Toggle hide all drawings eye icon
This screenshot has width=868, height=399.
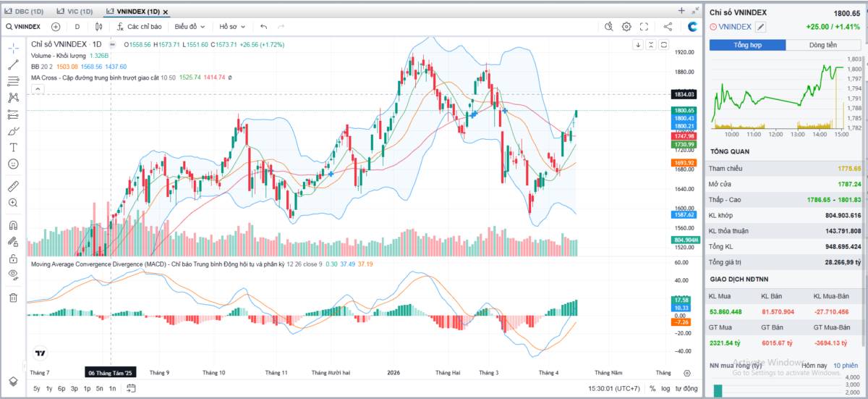13,274
